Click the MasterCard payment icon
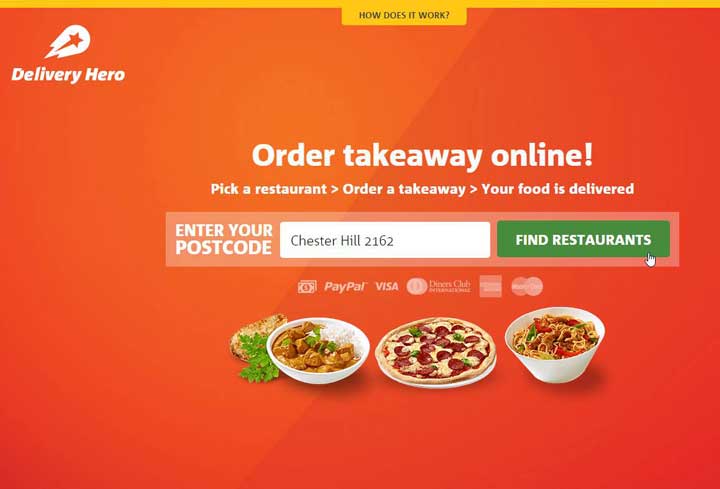 [527, 287]
